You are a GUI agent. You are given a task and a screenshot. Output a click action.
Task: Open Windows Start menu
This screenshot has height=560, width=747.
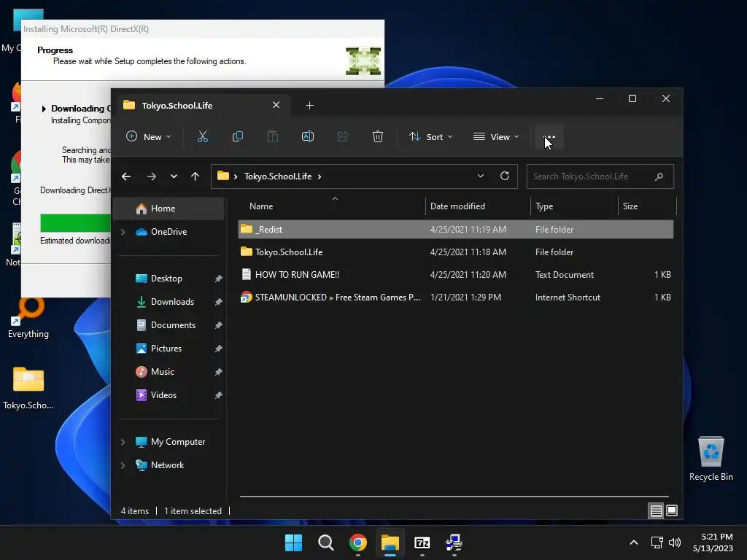(293, 542)
